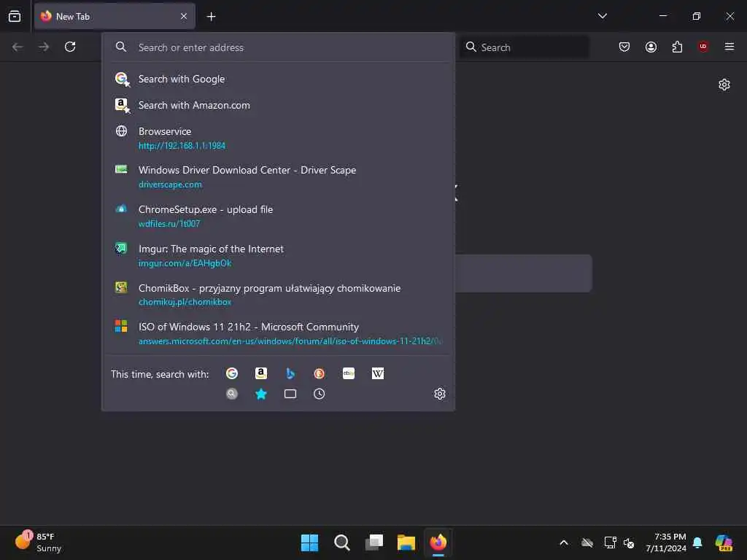
Task: Open ChomikBox suggestion entry
Action: pyautogui.click(x=278, y=295)
